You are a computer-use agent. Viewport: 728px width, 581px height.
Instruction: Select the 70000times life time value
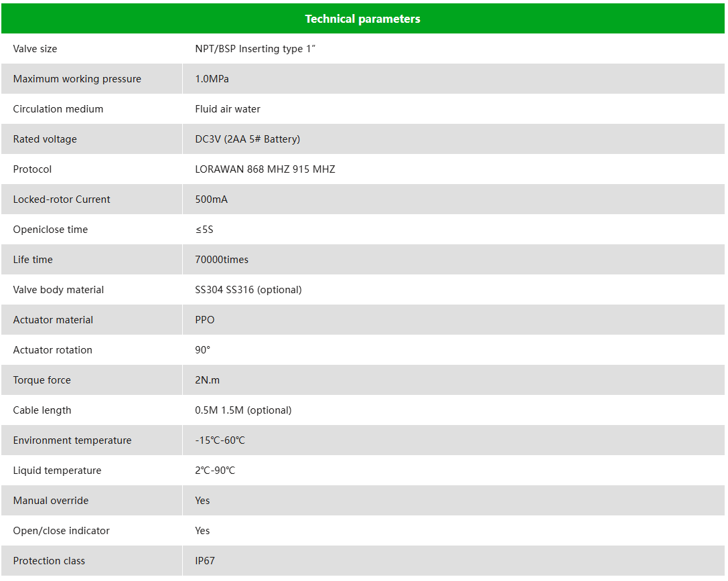[x=222, y=260]
